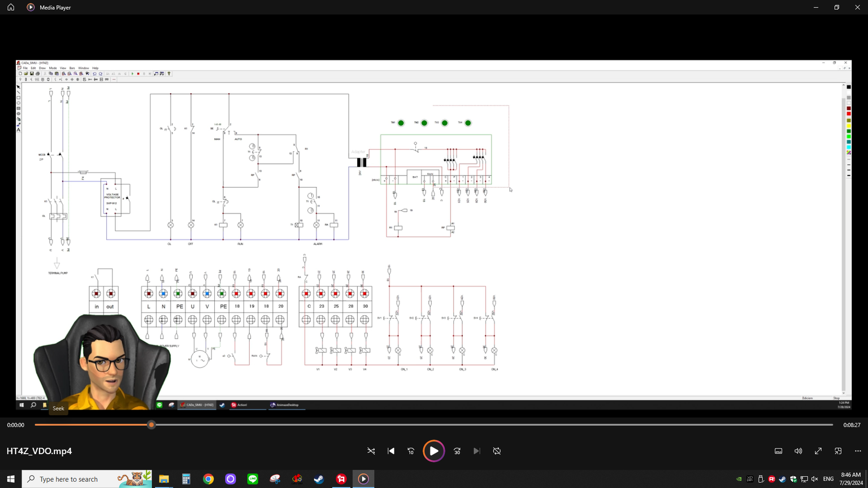Screen dimensions: 868x488
Task: Open Steam from the taskbar
Action: tap(319, 479)
